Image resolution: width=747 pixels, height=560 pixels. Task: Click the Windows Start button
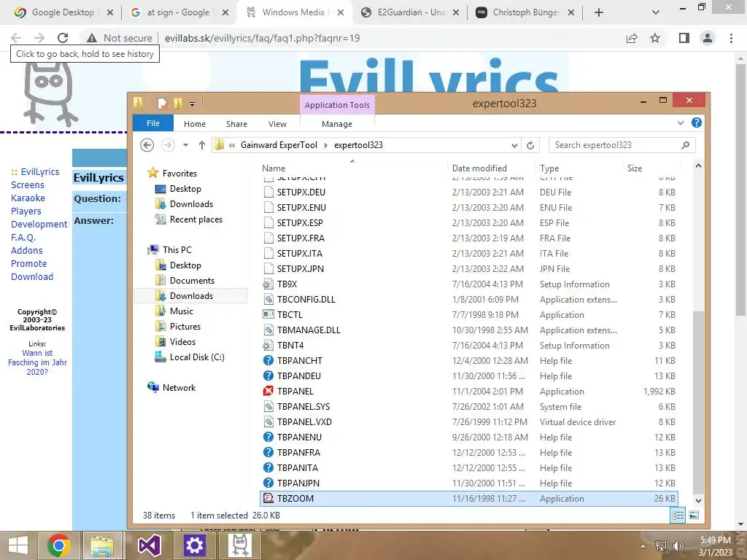click(x=18, y=545)
